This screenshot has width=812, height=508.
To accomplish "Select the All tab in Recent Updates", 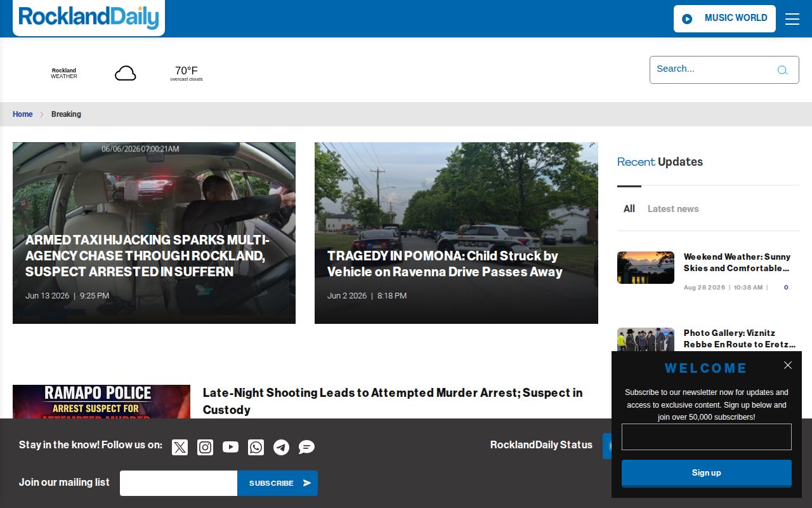I will [x=629, y=209].
